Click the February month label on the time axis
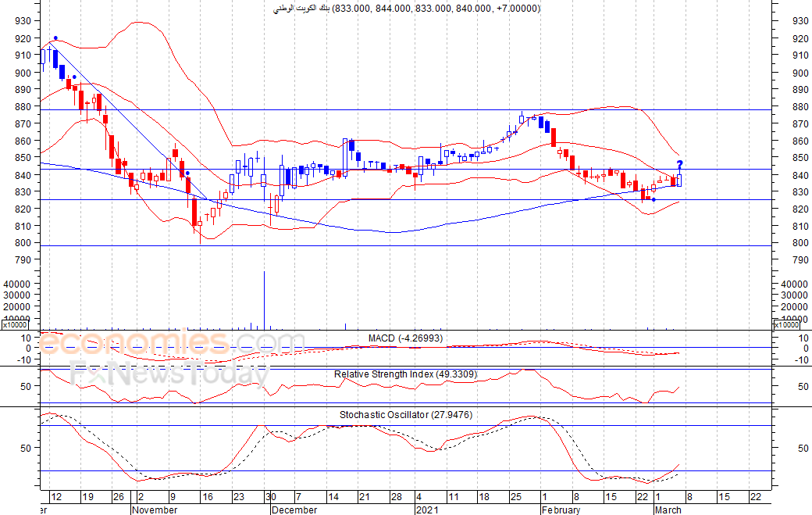Viewport: 812px width, 515px height. 561,510
